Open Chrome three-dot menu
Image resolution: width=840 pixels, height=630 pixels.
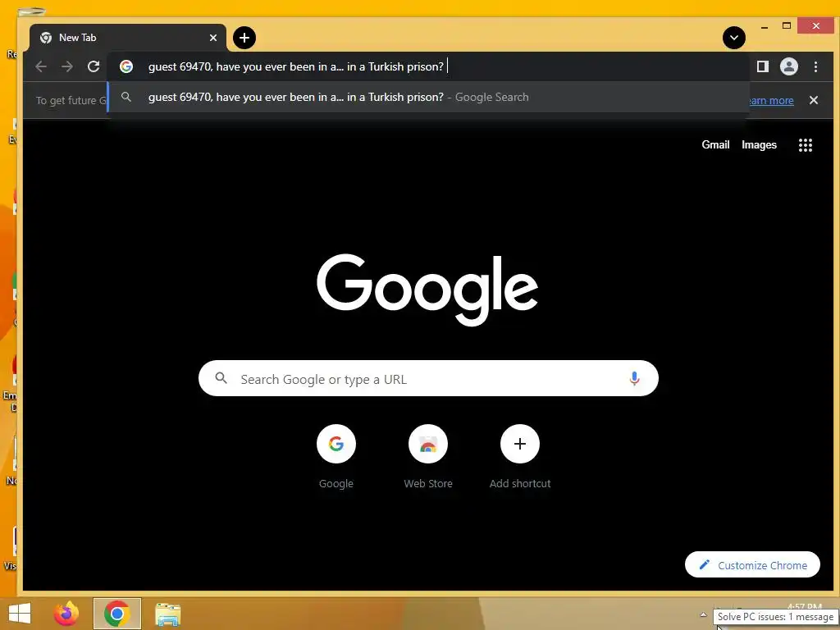816,66
